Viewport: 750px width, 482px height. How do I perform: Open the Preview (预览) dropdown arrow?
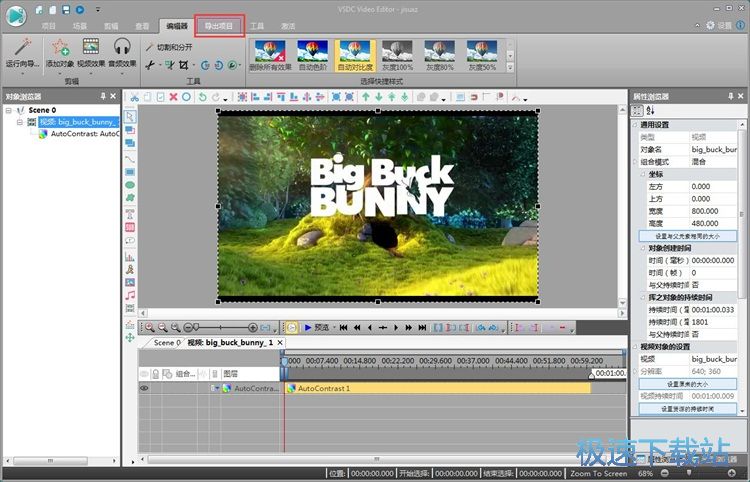(333, 328)
